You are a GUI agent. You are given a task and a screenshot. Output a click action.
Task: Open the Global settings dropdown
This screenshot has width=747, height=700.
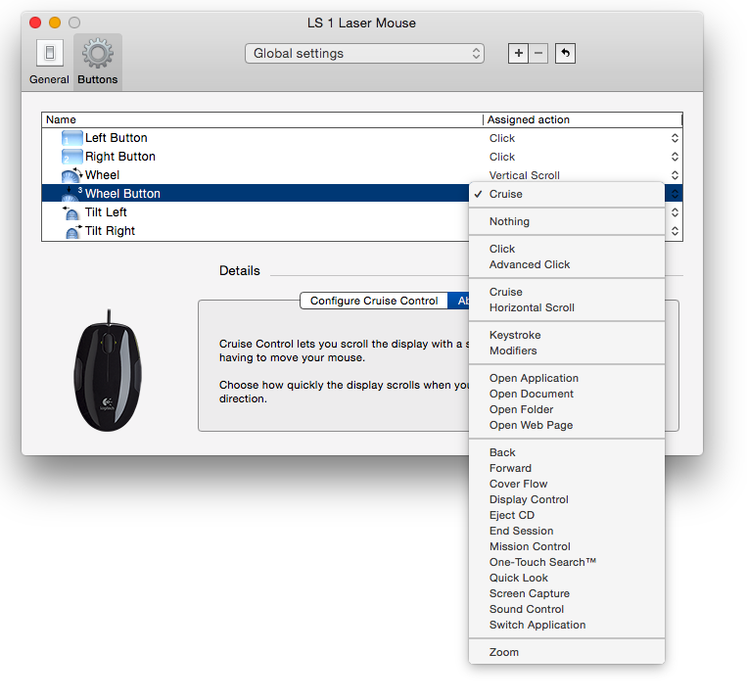pyautogui.click(x=364, y=54)
